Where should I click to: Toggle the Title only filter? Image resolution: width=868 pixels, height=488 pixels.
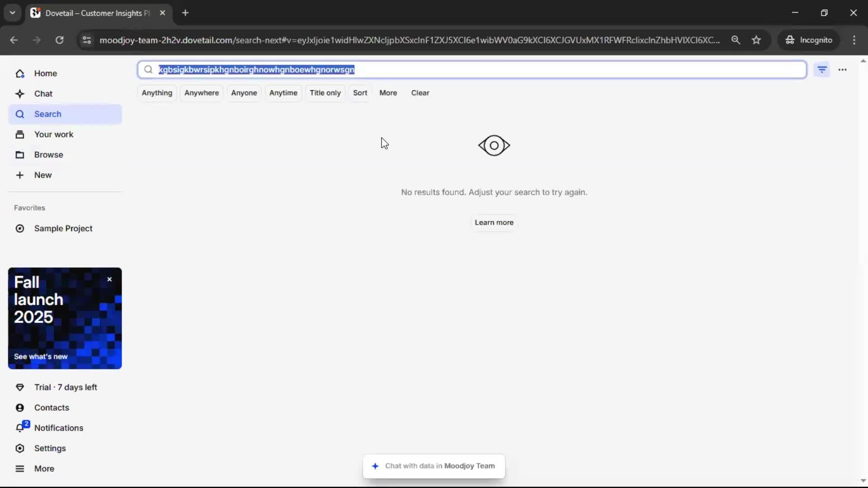tap(325, 93)
